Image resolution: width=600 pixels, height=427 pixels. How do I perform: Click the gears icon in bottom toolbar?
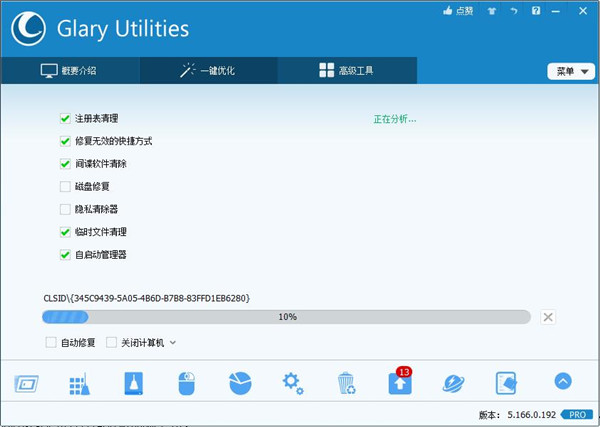[x=292, y=382]
